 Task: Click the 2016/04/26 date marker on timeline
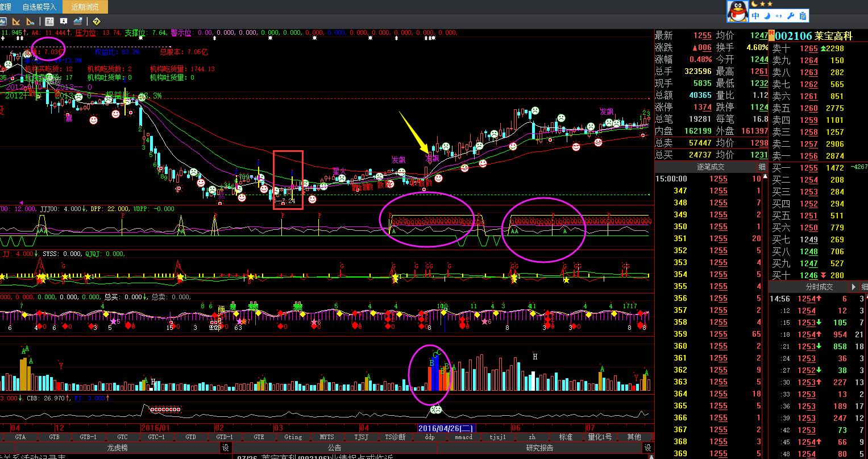[446, 428]
